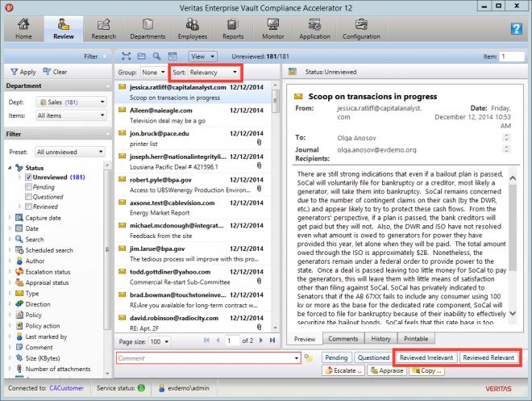The image size is (532, 401).
Task: Switch to the History tab
Action: 380,339
